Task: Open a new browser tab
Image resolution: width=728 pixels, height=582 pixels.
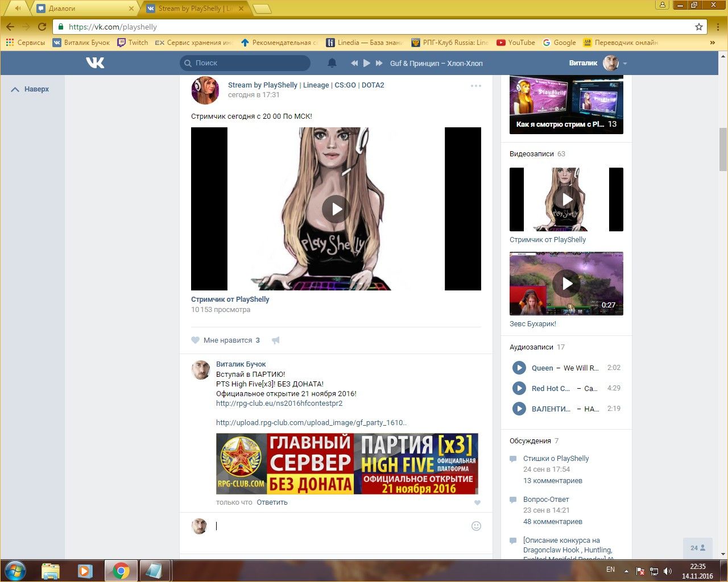Action: [x=262, y=9]
